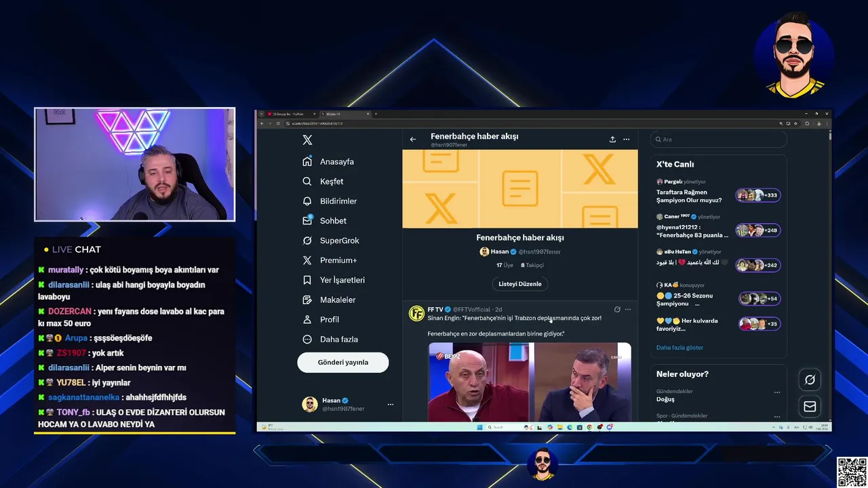Join aBu HaTan live space

[692, 262]
